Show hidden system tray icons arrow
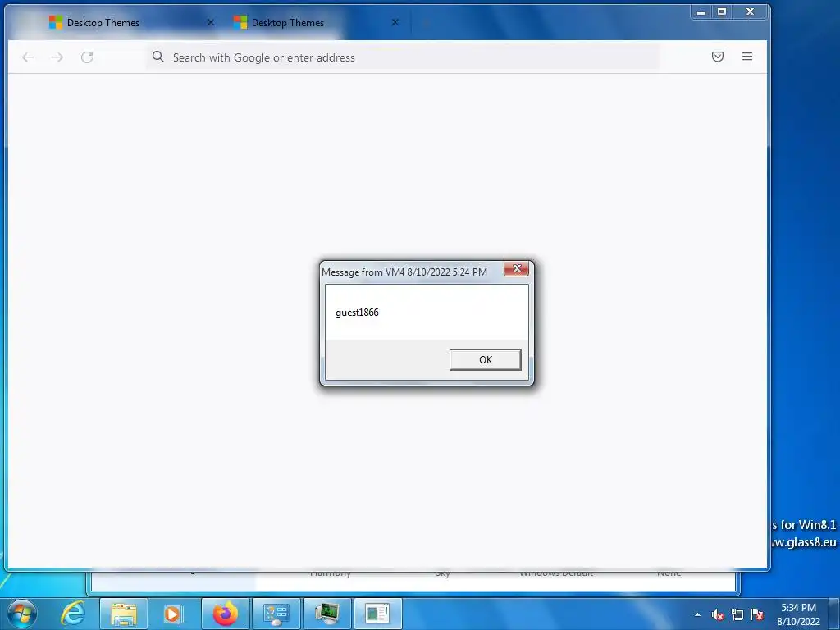Viewport: 840px width, 630px height. coord(697,614)
